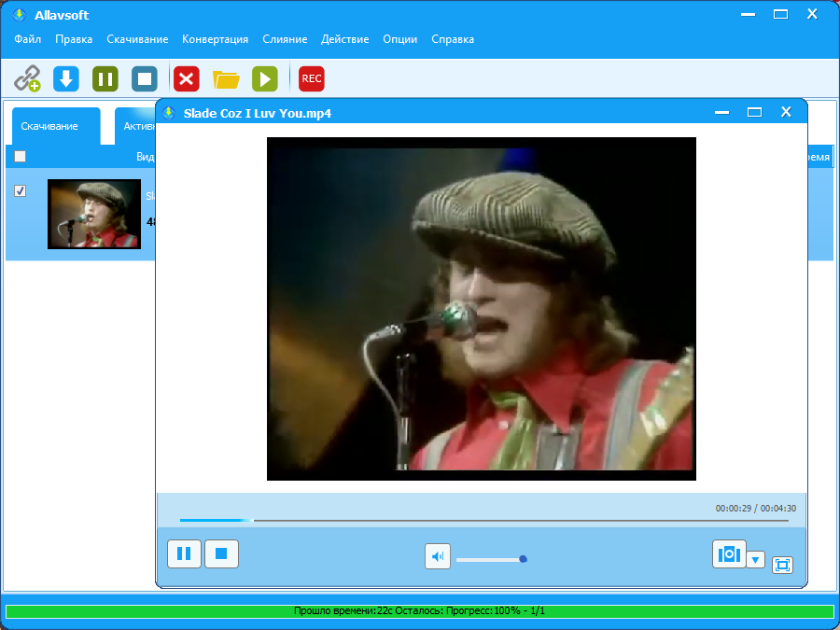Tick the select-all header checkbox
Image resolution: width=840 pixels, height=630 pixels.
(x=20, y=157)
